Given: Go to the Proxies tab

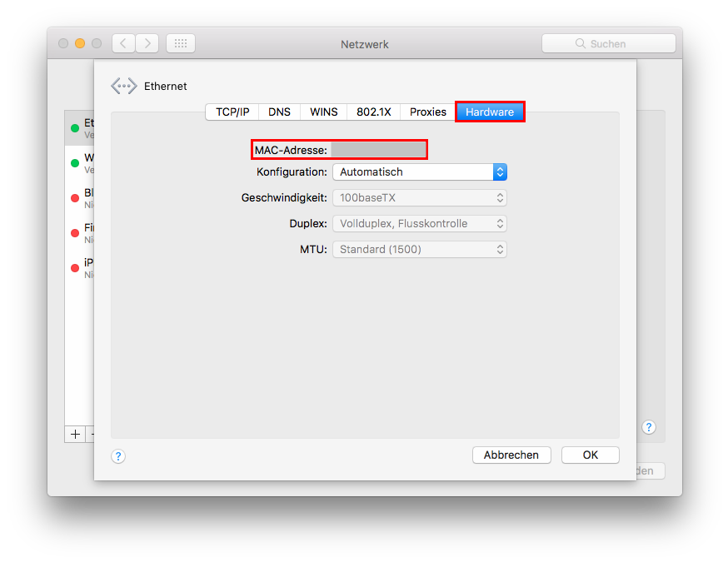Looking at the screenshot, I should coord(428,112).
